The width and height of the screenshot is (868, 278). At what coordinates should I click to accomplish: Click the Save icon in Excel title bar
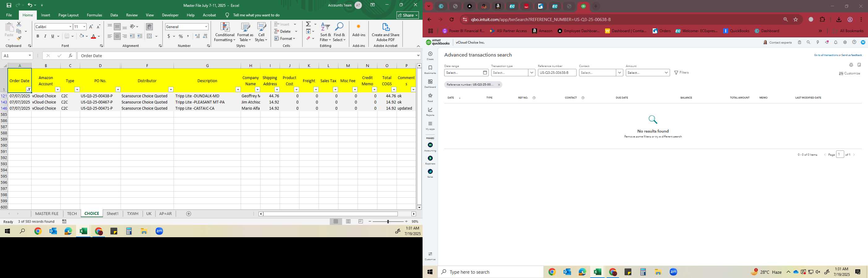point(9,5)
